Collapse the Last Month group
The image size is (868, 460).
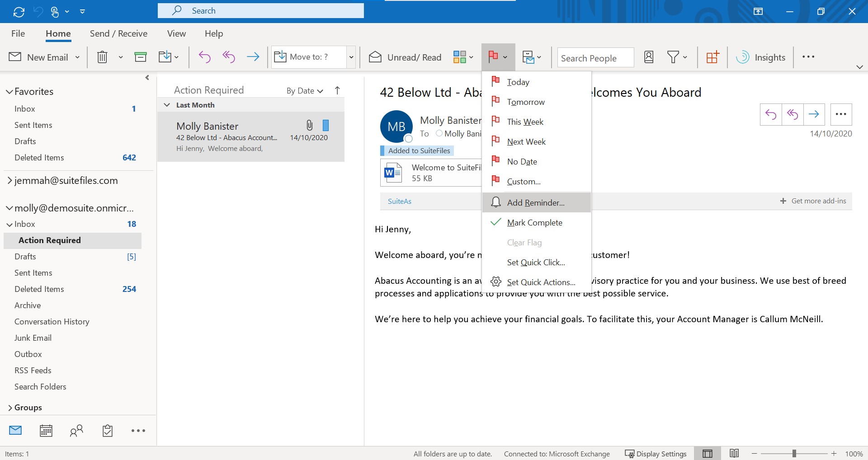point(167,105)
